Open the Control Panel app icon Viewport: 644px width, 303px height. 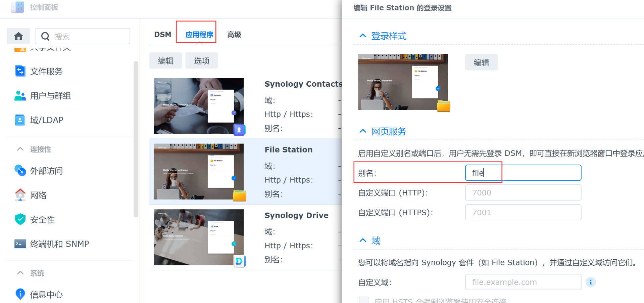pyautogui.click(x=17, y=7)
